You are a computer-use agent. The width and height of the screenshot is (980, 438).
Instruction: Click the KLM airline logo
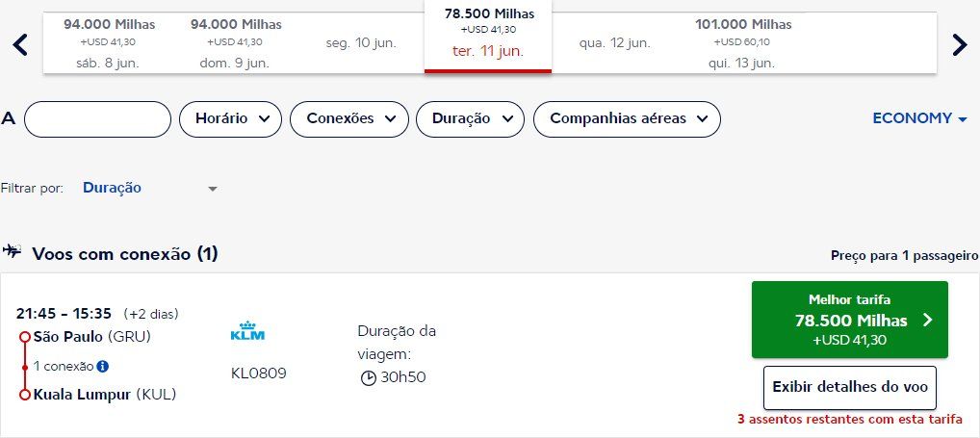click(x=247, y=332)
